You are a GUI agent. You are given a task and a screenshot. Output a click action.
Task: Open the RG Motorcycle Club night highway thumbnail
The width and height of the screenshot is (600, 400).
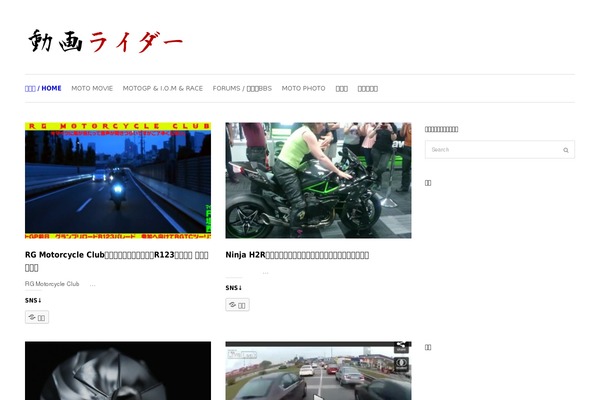[118, 180]
